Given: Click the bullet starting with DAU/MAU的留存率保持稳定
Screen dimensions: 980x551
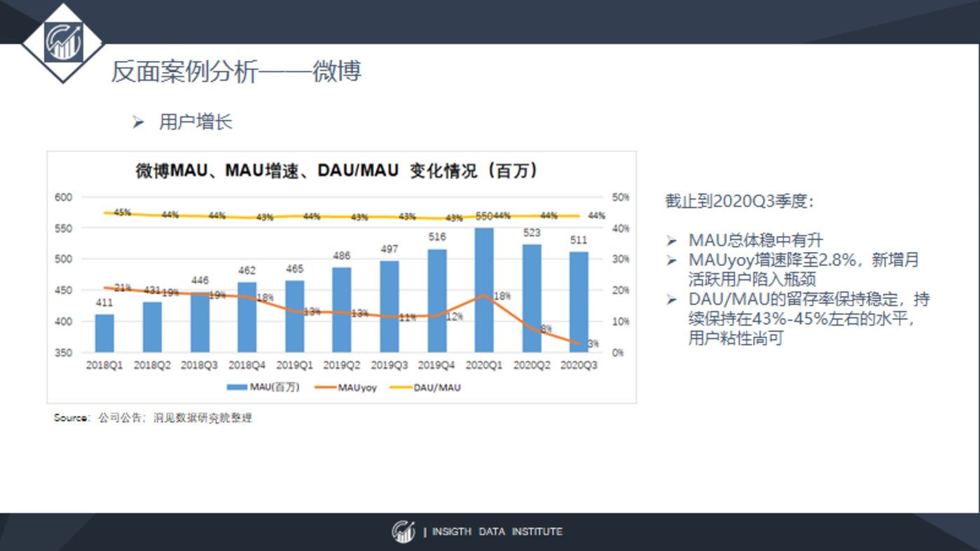Looking at the screenshot, I should 809,319.
